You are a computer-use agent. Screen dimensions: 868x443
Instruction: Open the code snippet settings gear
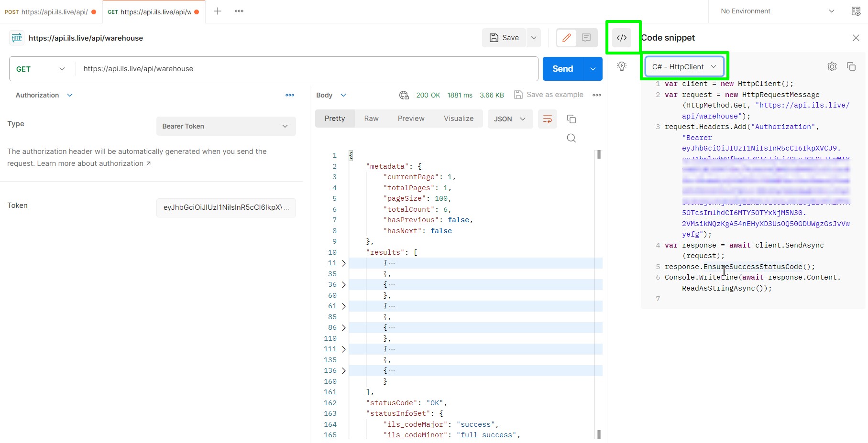click(x=832, y=66)
